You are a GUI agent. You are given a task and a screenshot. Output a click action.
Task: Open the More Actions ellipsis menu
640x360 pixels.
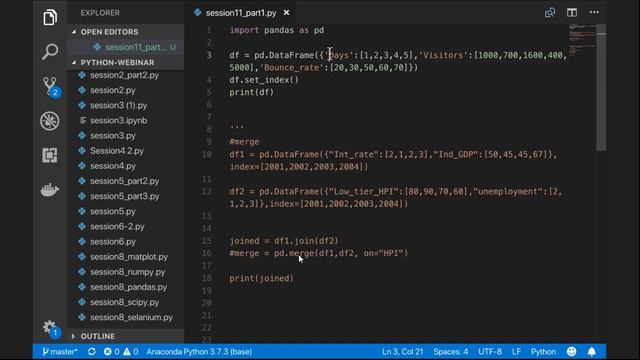tap(594, 12)
